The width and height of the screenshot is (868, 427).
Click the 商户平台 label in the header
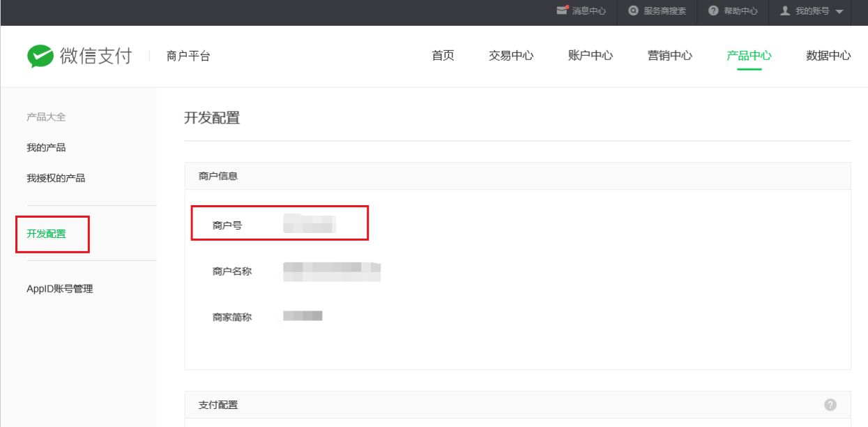(188, 57)
